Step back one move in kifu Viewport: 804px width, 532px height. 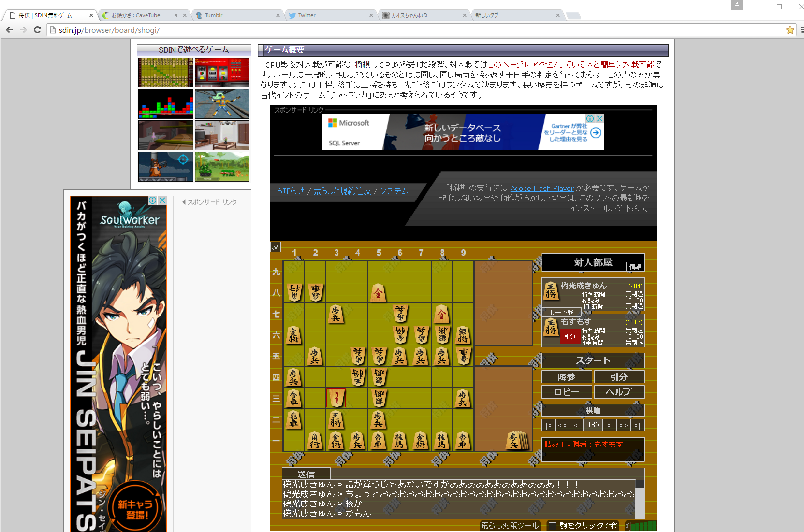576,425
